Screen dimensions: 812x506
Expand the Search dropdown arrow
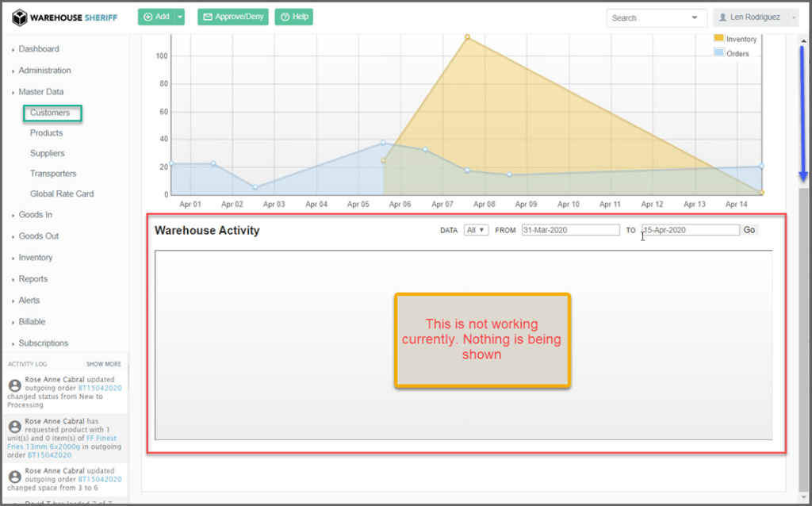pyautogui.click(x=695, y=17)
